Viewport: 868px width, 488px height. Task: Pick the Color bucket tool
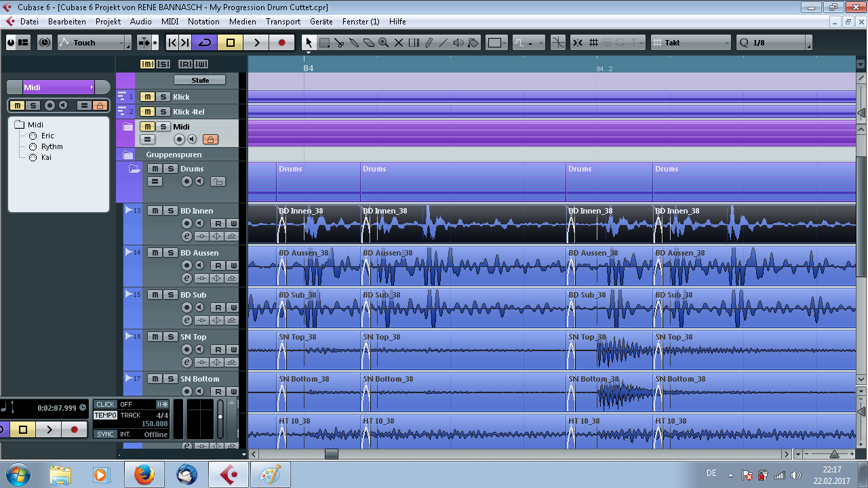click(473, 43)
